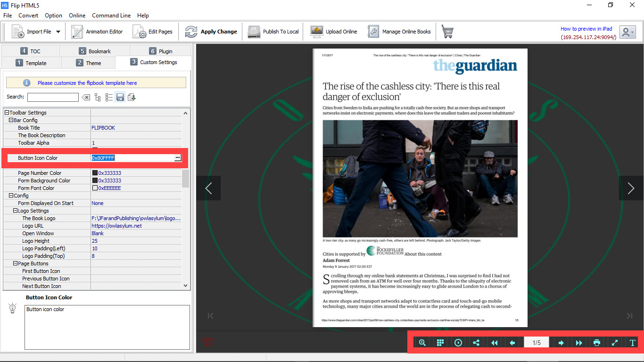Jump to first page with the toolbar double-left arrow
The width and height of the screenshot is (644, 362).
point(494,343)
